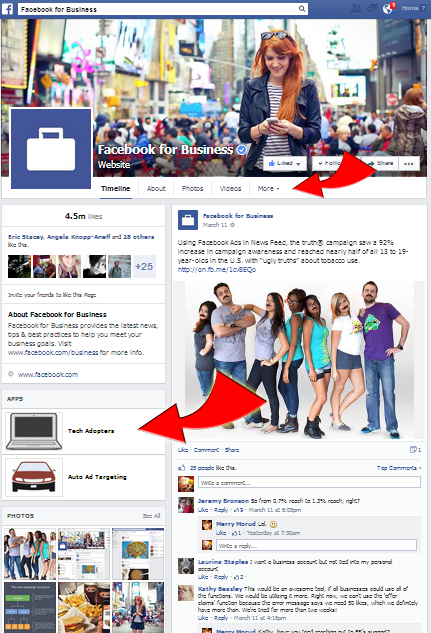Open friend requests icon in top bar
This screenshot has width=431, height=633.
(x=356, y=8)
